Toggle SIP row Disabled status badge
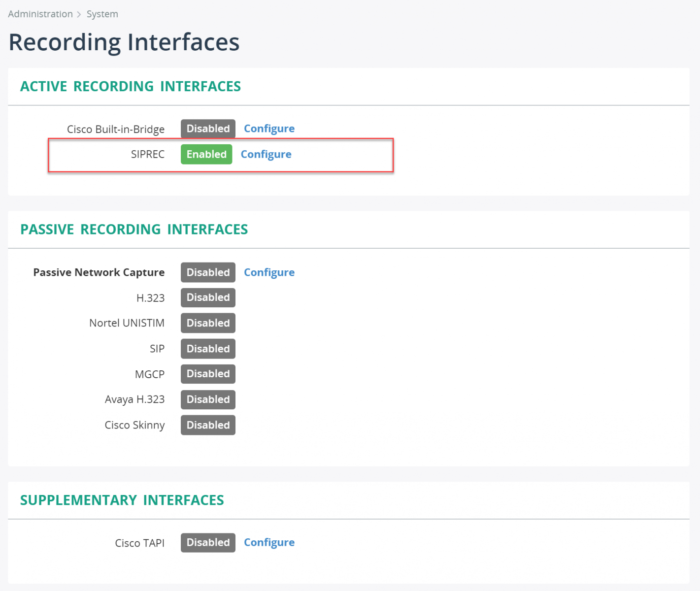Screen dimensions: 700x591 click(x=208, y=349)
